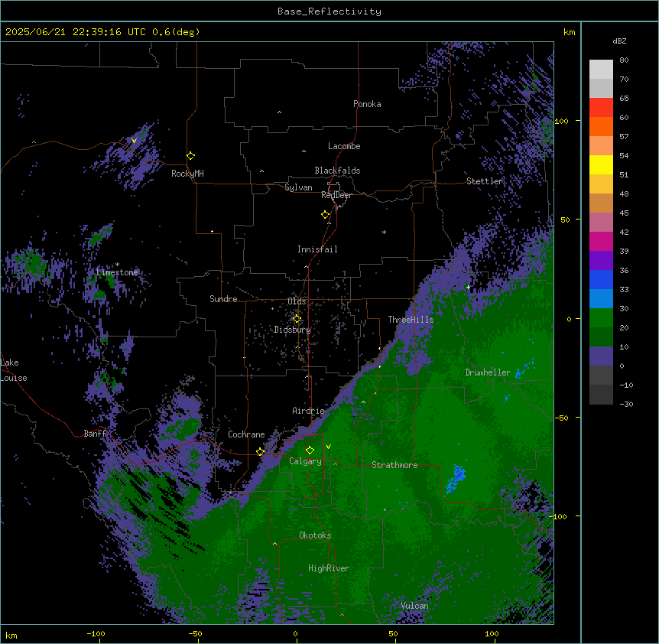Click the Stettler label
Viewport: 659px width, 644px height.
coord(485,181)
